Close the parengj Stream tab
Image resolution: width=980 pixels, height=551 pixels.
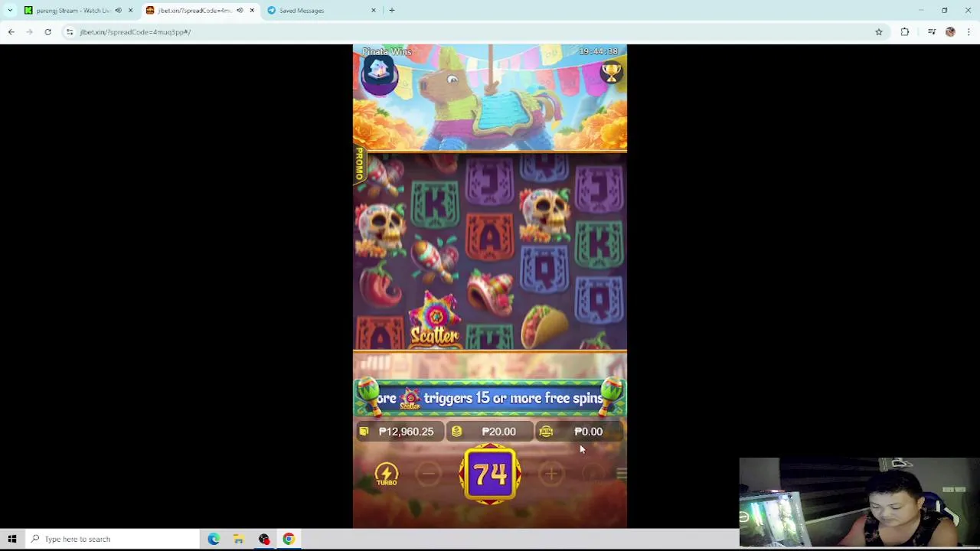coord(130,11)
